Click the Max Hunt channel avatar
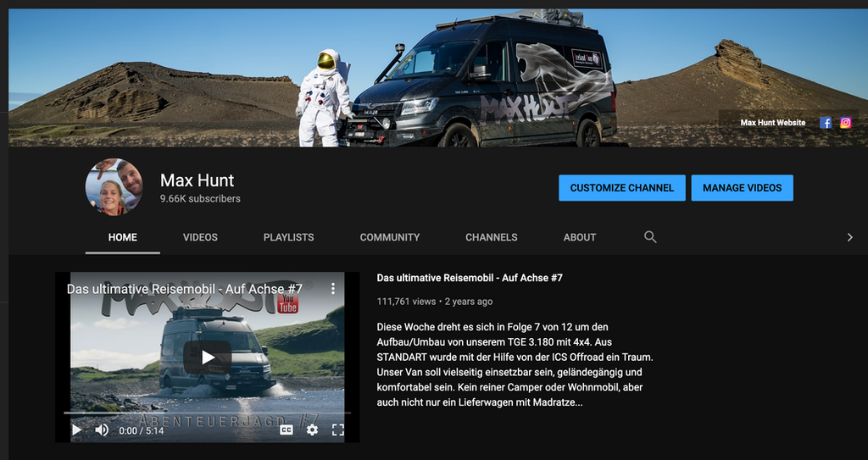 coord(114,187)
